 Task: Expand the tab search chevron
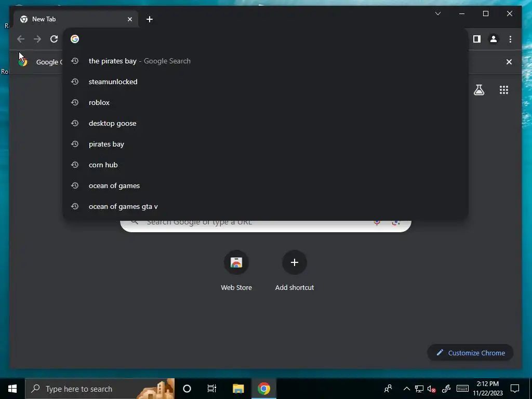438,14
